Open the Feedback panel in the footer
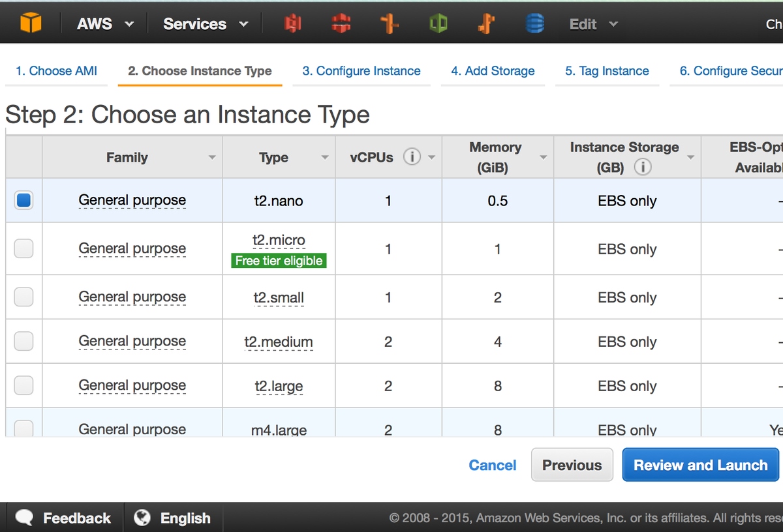The height and width of the screenshot is (532, 783). click(x=64, y=518)
